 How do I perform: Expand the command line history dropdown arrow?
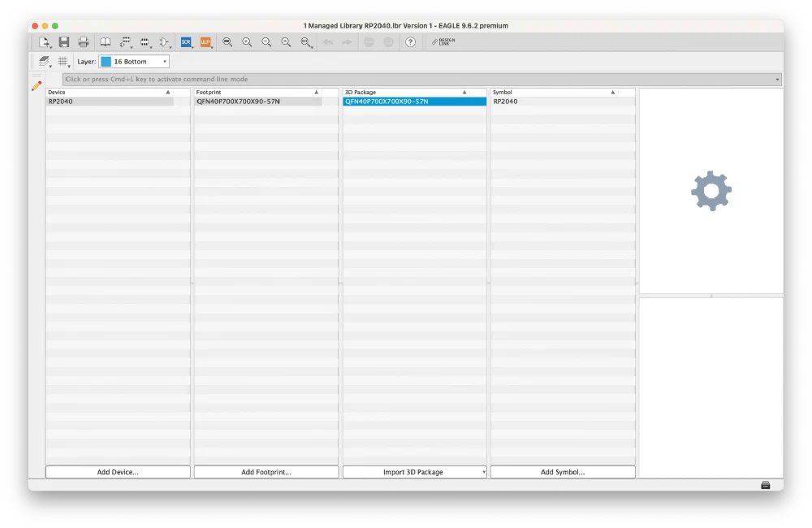777,80
